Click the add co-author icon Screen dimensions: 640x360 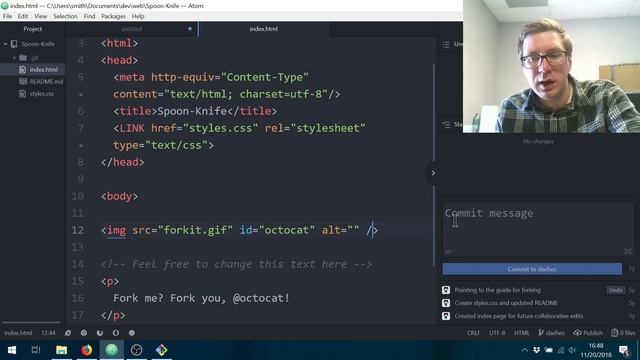pyautogui.click(x=448, y=251)
